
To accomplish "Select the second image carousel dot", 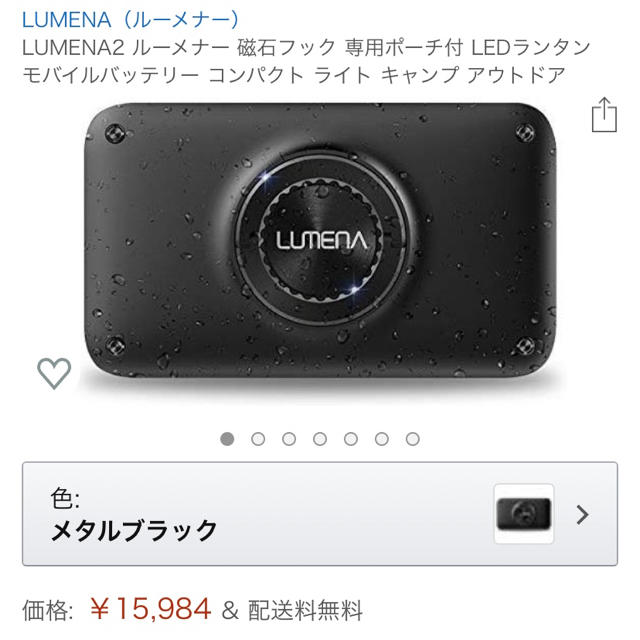I will pos(258,439).
